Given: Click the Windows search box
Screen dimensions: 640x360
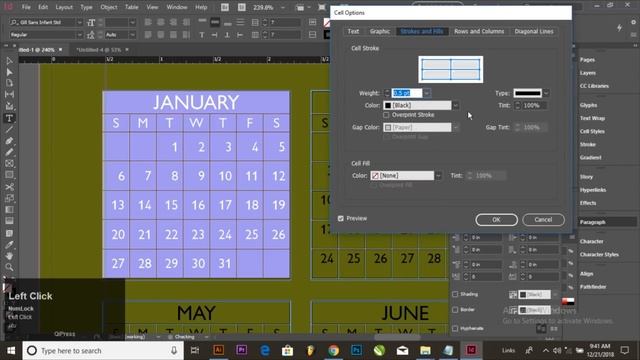Looking at the screenshot, I should [102, 351].
